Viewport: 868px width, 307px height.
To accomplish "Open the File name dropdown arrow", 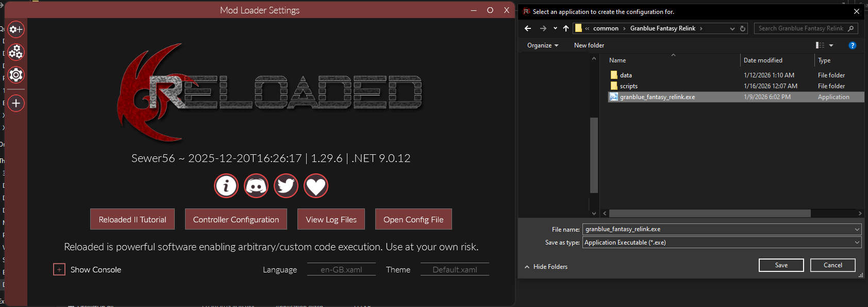I will 857,229.
